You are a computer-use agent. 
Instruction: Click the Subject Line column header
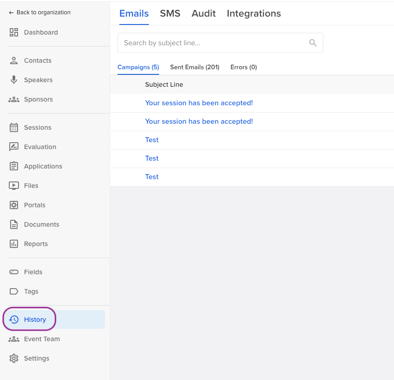(164, 85)
